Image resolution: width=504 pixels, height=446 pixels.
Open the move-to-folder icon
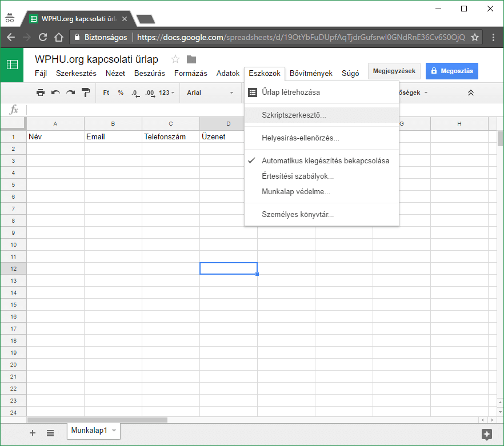tap(191, 59)
